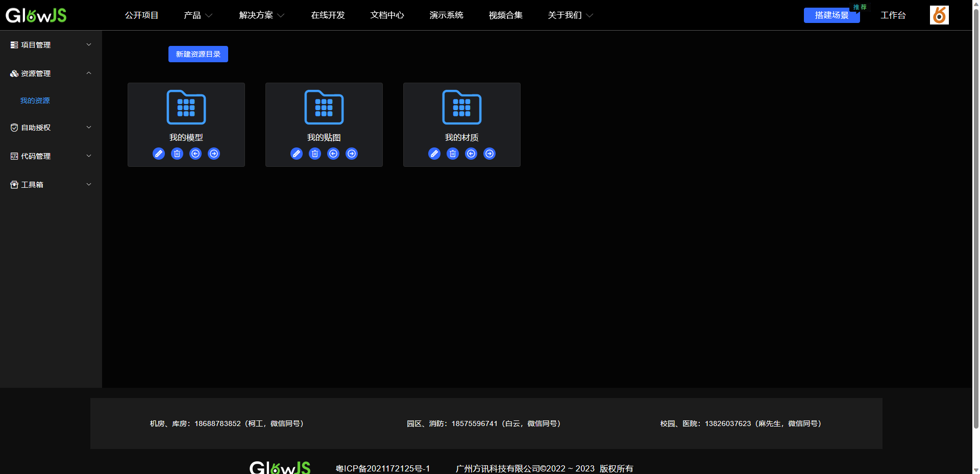Click the right arrow icon under 我的模型
This screenshot has height=474, width=980.
coord(214,154)
